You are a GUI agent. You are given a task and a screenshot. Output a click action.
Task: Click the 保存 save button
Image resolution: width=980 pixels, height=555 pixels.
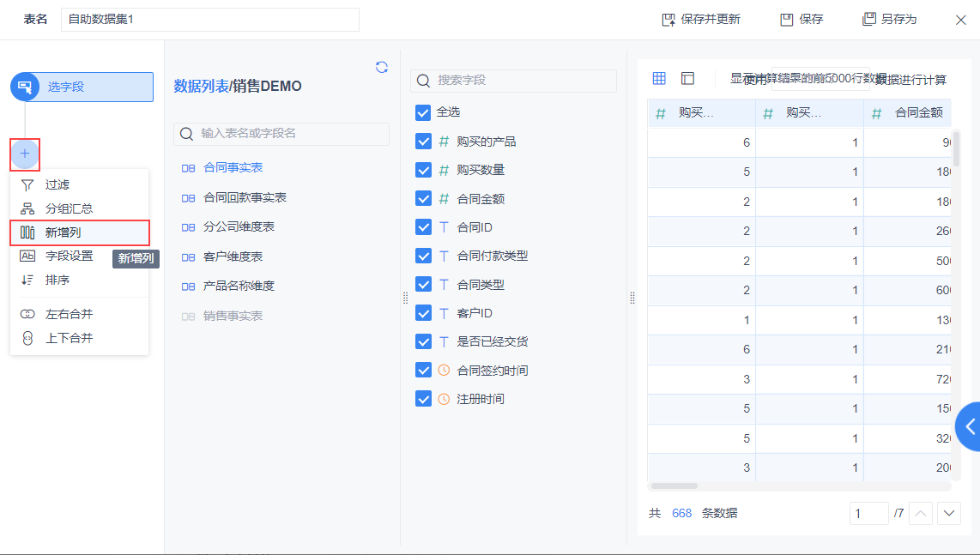point(802,20)
